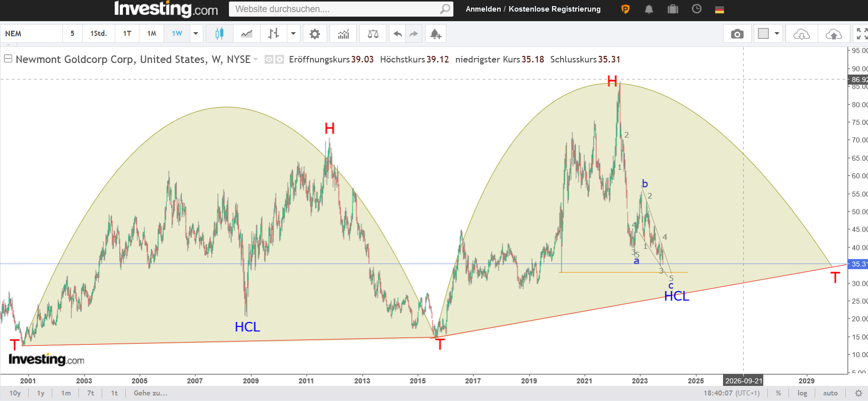Screen dimensions: 868x401
Task: Click the Gehe zu... button
Action: point(150,393)
